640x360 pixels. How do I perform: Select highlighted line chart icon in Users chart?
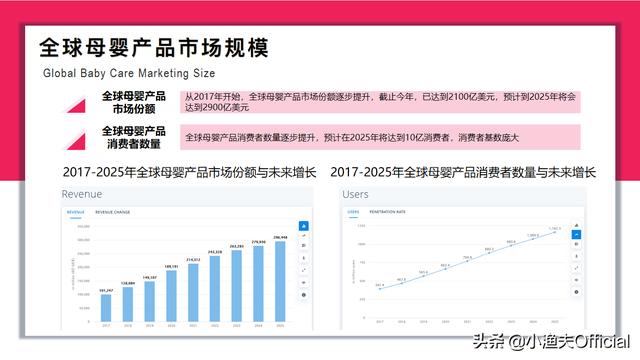(x=576, y=235)
